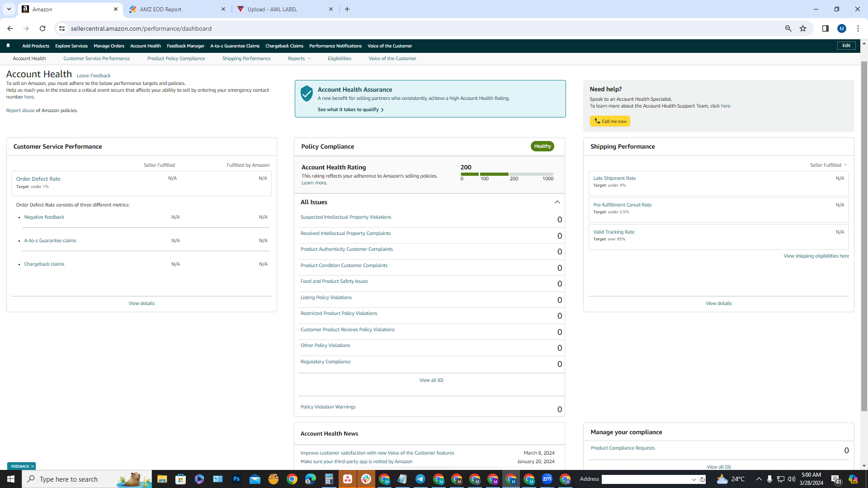Open Zoom from the taskbar
Viewport: 868px width, 488px height.
click(x=547, y=479)
